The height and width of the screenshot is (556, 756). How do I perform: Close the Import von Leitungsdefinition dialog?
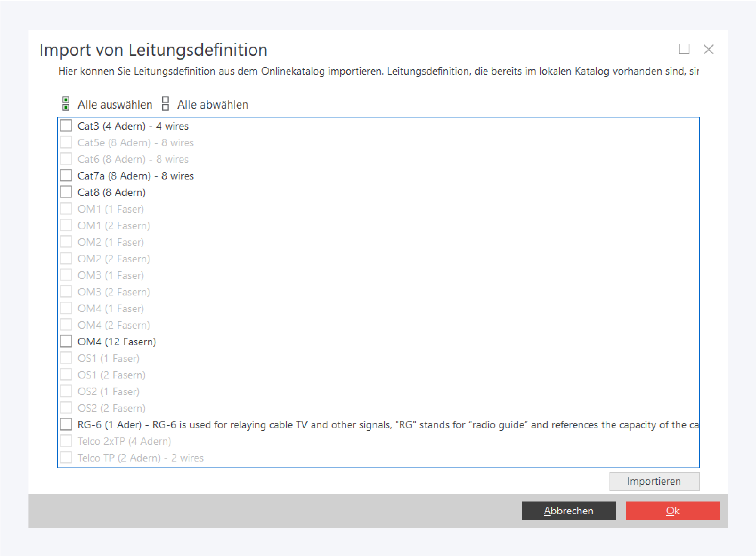(x=708, y=50)
